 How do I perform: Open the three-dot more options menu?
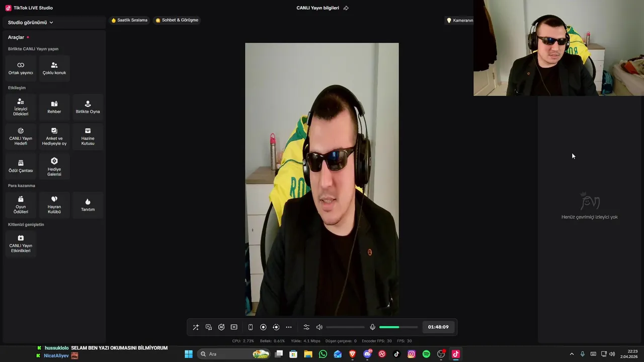pyautogui.click(x=289, y=327)
